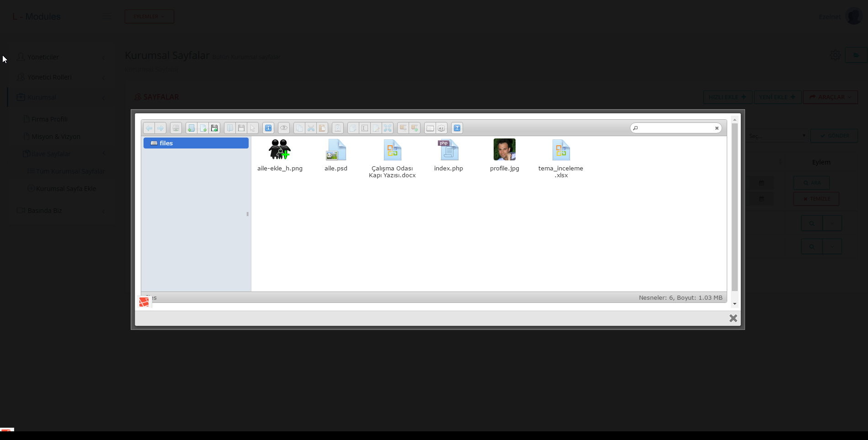Click the file manager search field
Screen dimensions: 868x440
click(676, 128)
